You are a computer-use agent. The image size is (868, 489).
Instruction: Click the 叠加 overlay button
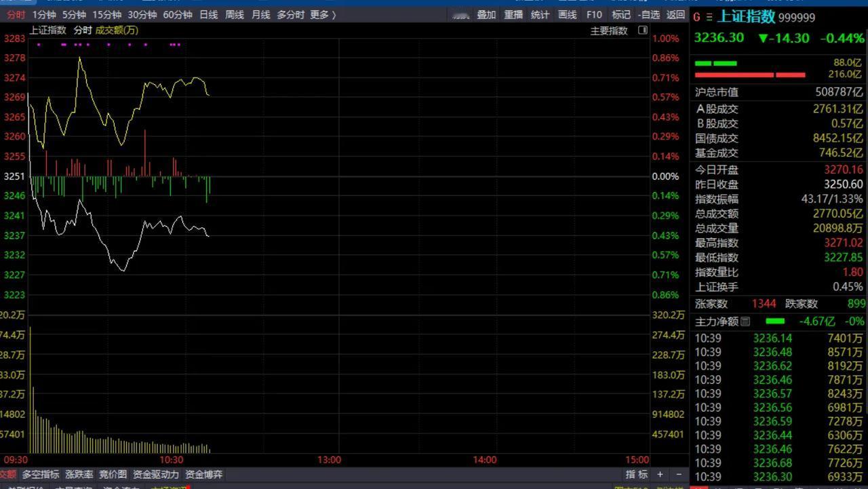pyautogui.click(x=486, y=14)
